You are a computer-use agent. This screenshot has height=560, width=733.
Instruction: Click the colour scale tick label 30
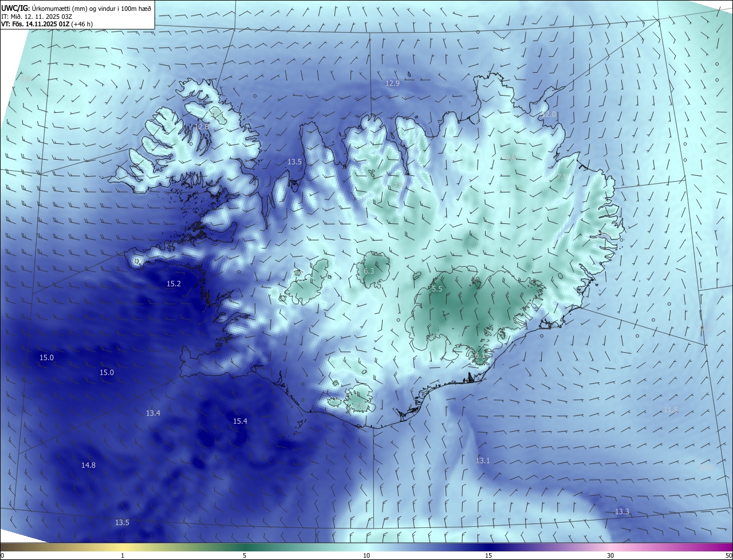coord(610,555)
